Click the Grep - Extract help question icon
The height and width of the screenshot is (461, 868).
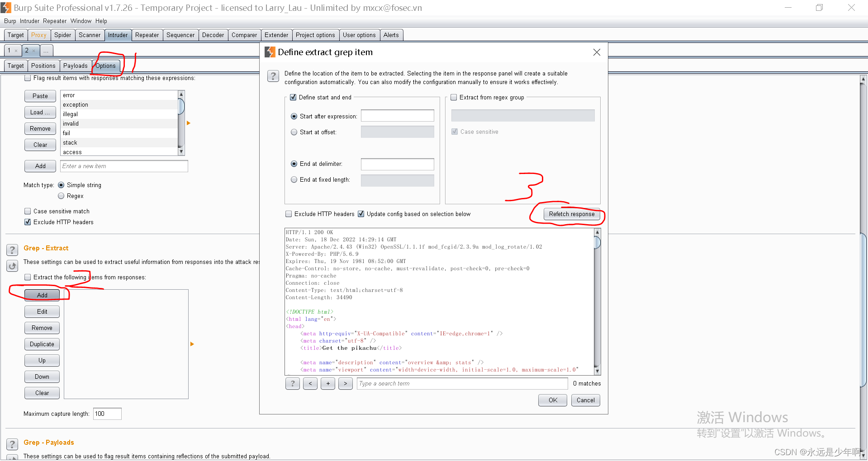coord(12,250)
